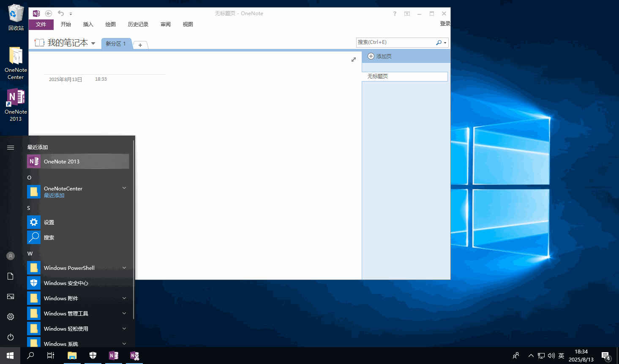Screen dimensions: 619x364
Task: Toggle the ribbon display options button
Action: coord(407,14)
